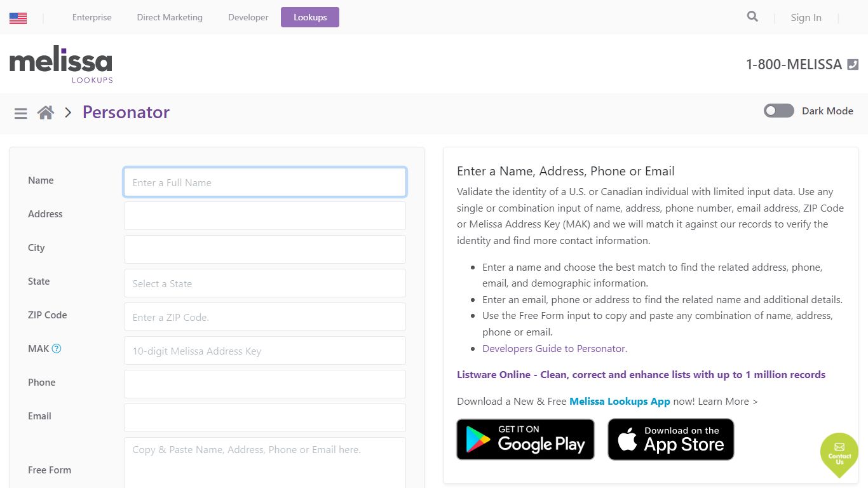
Task: Open the Listware Online link
Action: (x=641, y=375)
